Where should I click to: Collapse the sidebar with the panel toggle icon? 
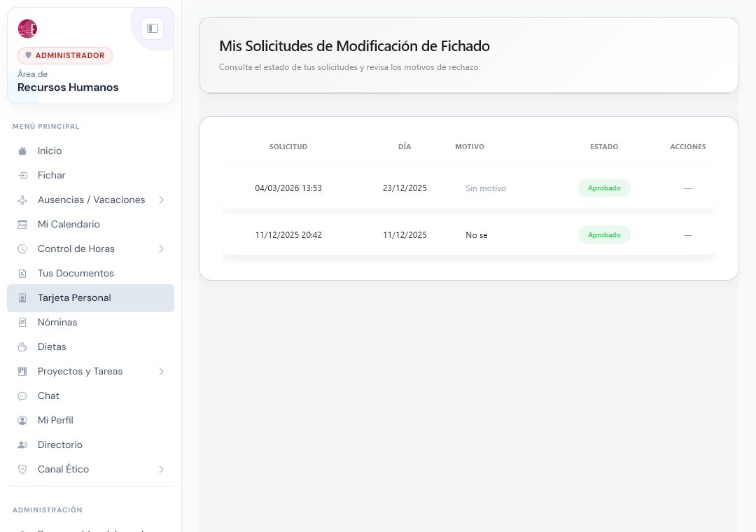(x=153, y=29)
